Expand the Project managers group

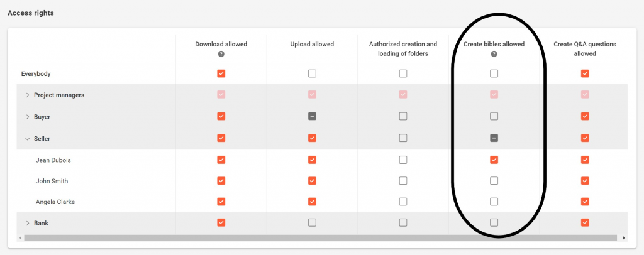point(27,95)
